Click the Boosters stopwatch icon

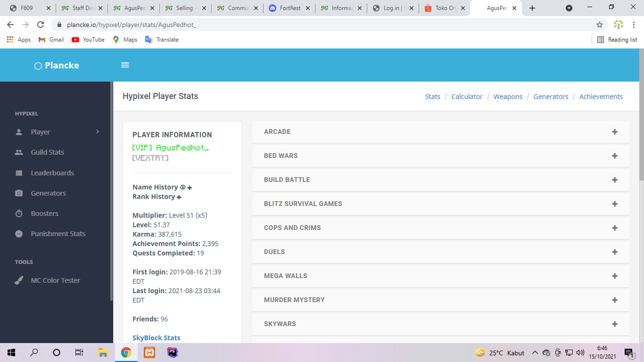pos(19,213)
